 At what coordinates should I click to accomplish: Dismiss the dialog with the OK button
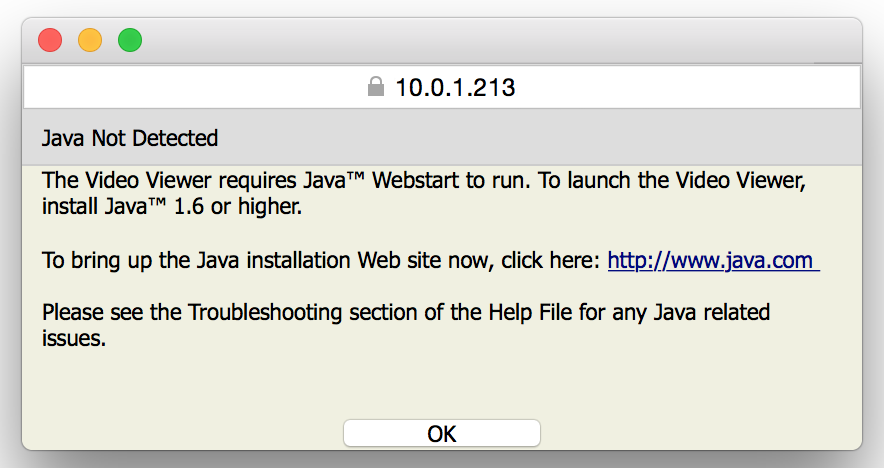442,434
